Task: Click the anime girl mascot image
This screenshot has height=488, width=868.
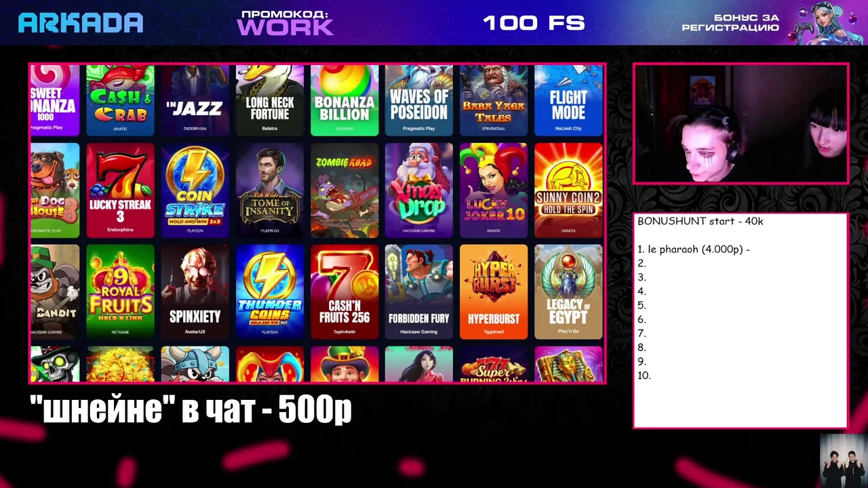Action: tap(826, 22)
